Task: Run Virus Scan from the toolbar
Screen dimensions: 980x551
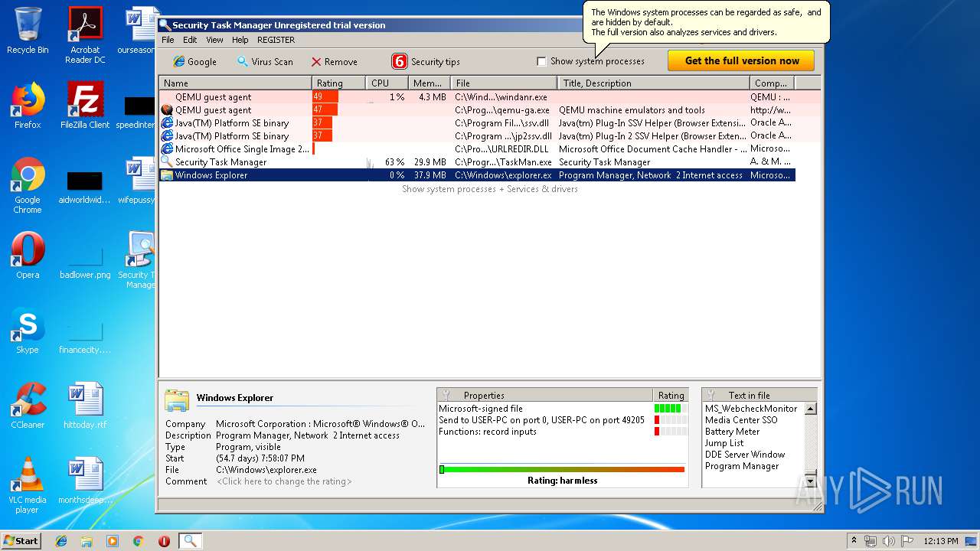Action: pyautogui.click(x=264, y=61)
